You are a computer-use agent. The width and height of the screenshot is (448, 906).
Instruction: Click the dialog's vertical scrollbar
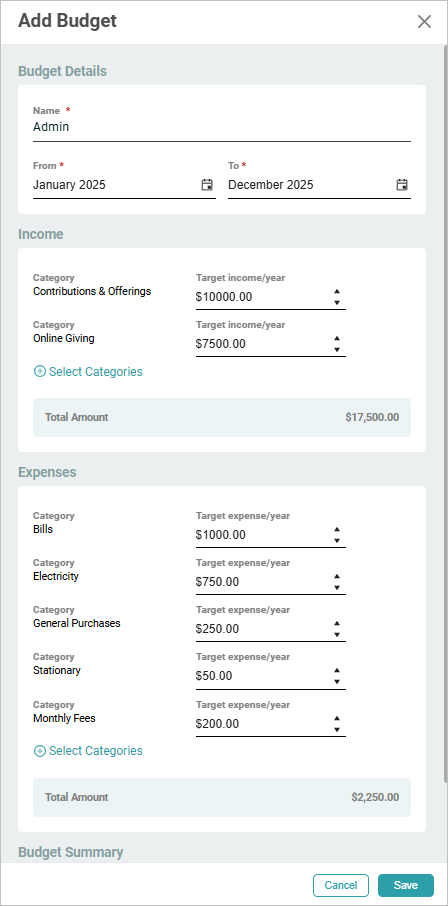tap(445, 416)
